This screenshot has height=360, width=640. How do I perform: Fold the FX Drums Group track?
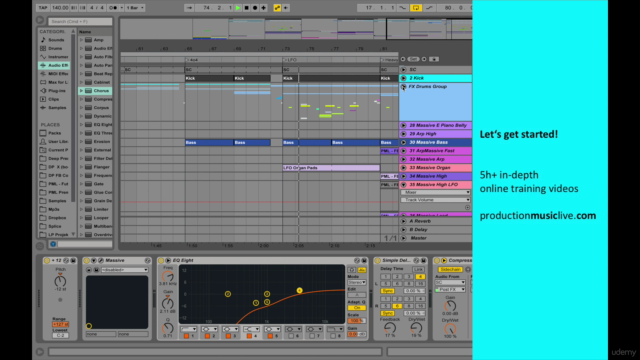tap(403, 87)
